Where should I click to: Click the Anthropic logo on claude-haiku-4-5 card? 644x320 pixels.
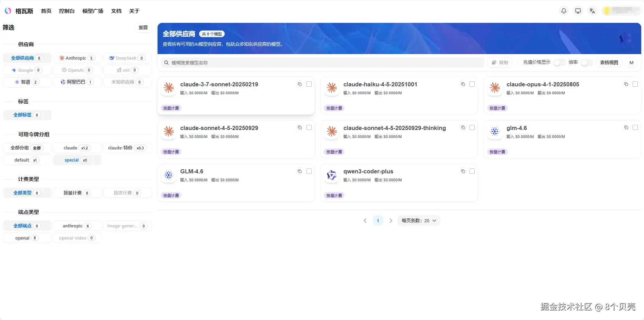(332, 88)
